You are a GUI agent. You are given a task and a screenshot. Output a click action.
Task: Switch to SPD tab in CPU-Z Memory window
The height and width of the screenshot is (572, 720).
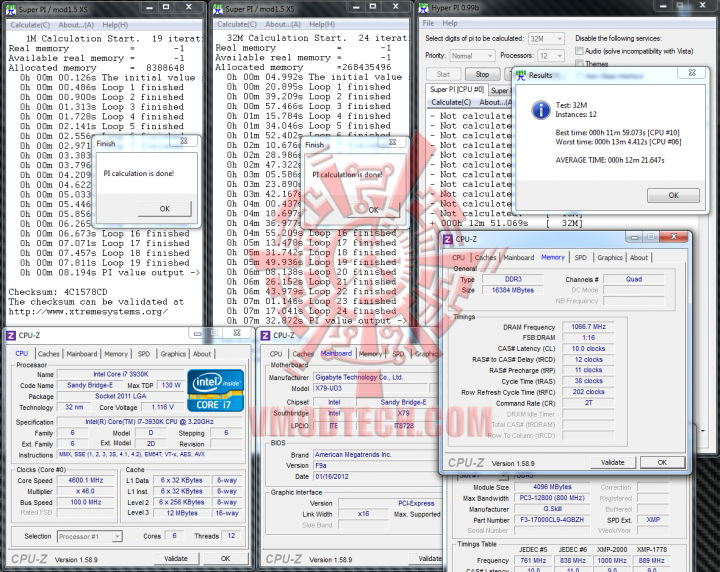pyautogui.click(x=580, y=258)
